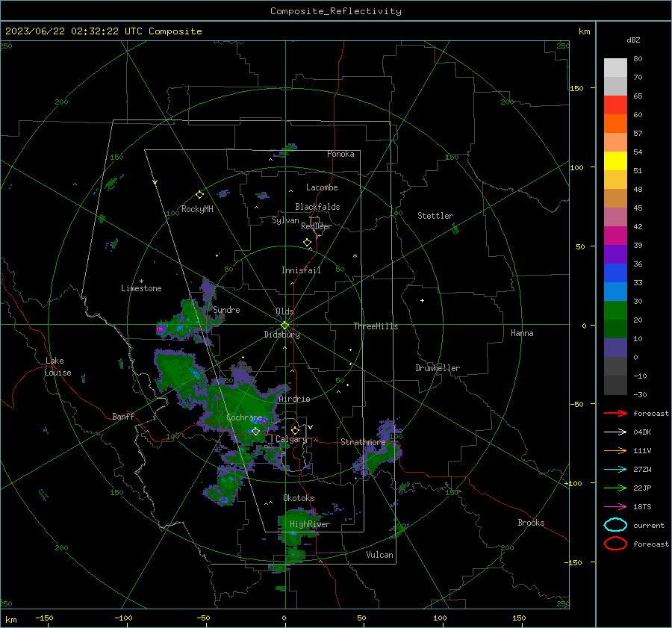Click the Brooks city label

(x=531, y=523)
